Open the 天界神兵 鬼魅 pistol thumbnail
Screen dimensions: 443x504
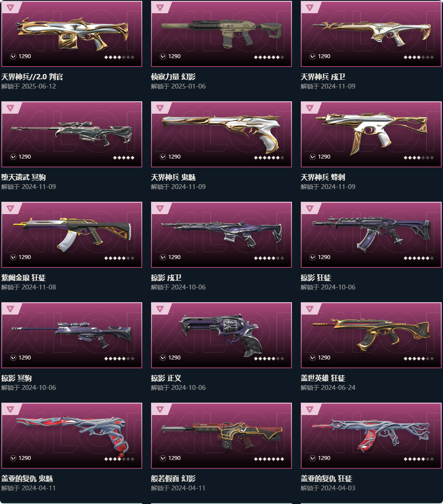221,134
